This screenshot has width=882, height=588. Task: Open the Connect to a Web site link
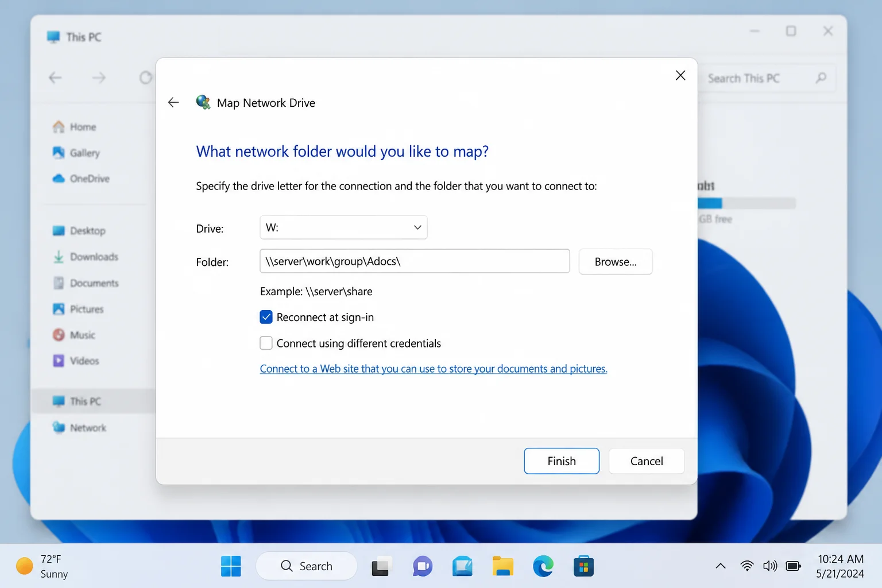pos(434,369)
